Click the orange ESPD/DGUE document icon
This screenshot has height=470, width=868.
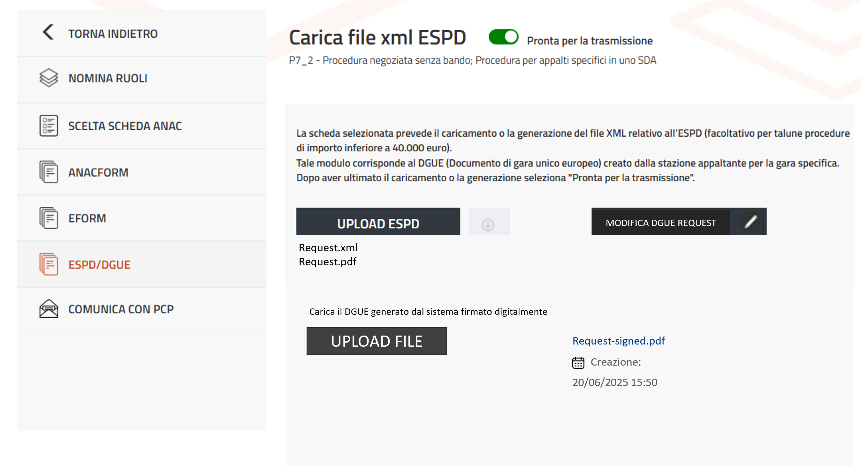49,264
